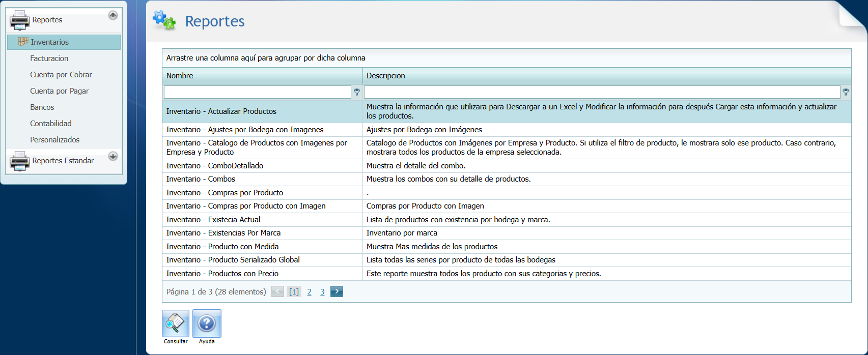Select Inventario - Productos con Precio row
The height and width of the screenshot is (355, 868).
point(507,274)
